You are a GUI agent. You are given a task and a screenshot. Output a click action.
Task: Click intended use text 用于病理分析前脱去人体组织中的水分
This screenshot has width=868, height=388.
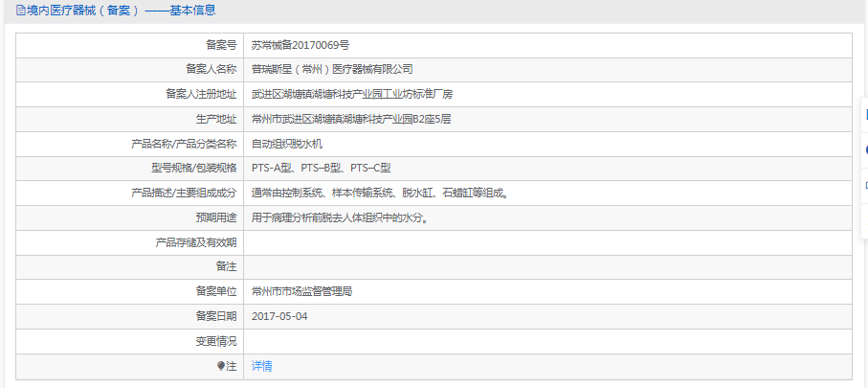point(341,217)
